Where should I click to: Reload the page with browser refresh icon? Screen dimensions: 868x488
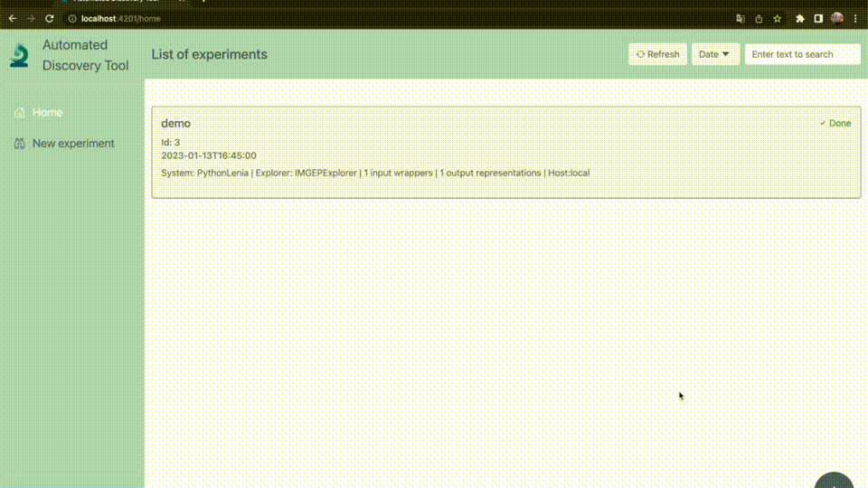[x=49, y=18]
